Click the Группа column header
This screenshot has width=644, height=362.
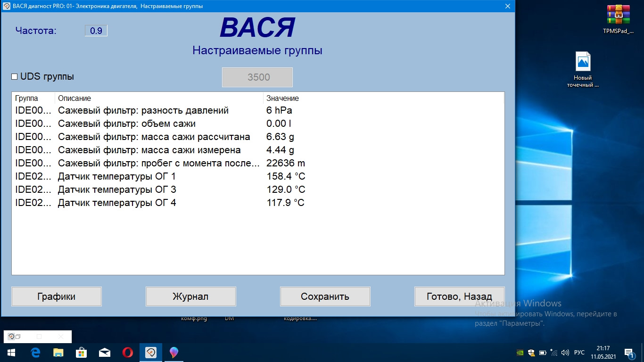[x=33, y=98]
